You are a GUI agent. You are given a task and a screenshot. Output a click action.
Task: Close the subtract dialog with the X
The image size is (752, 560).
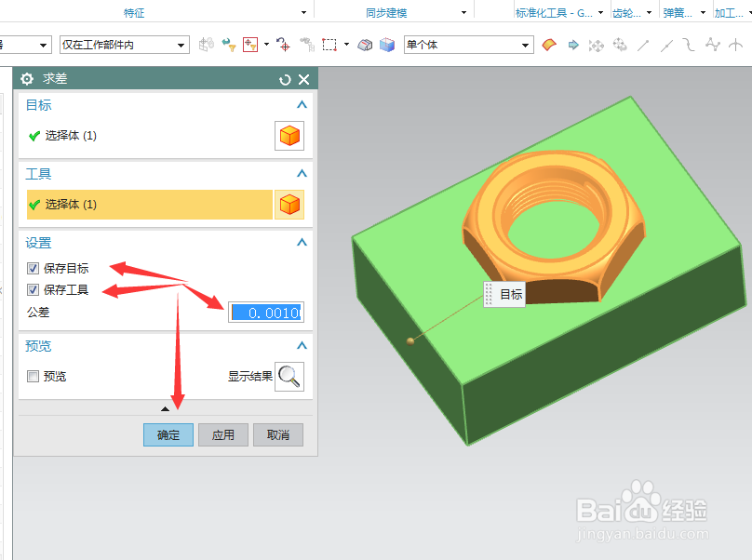tap(304, 80)
